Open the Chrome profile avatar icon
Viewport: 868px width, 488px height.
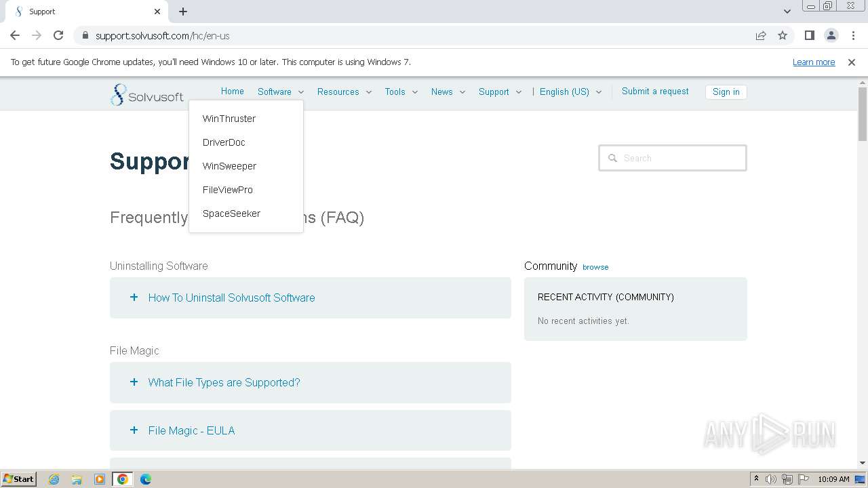[x=831, y=35]
